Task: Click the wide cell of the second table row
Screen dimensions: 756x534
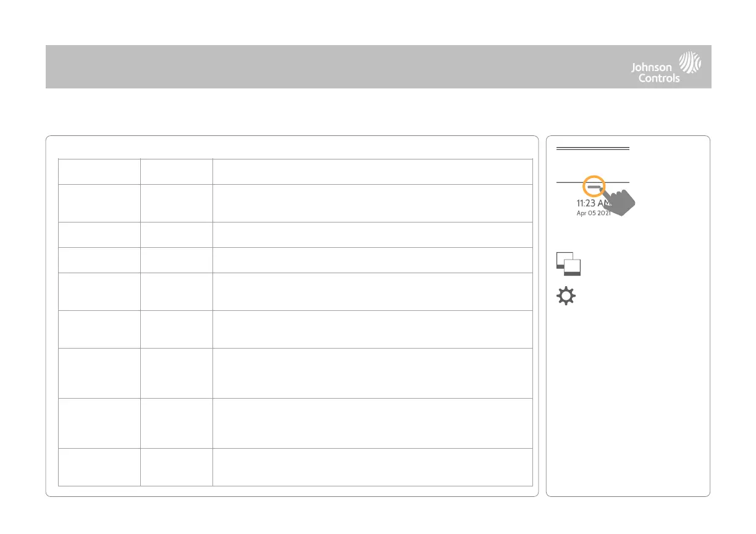Action: point(372,203)
